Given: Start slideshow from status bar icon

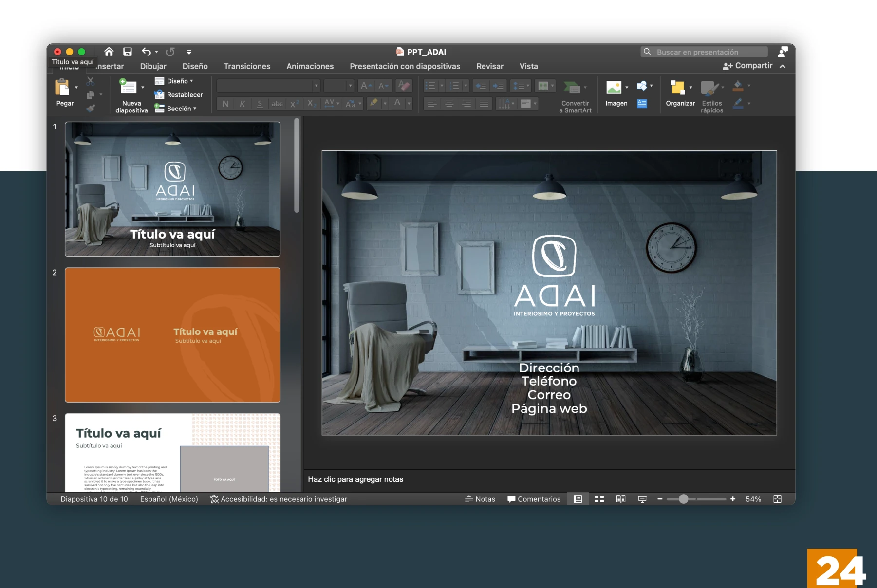Looking at the screenshot, I should [642, 499].
